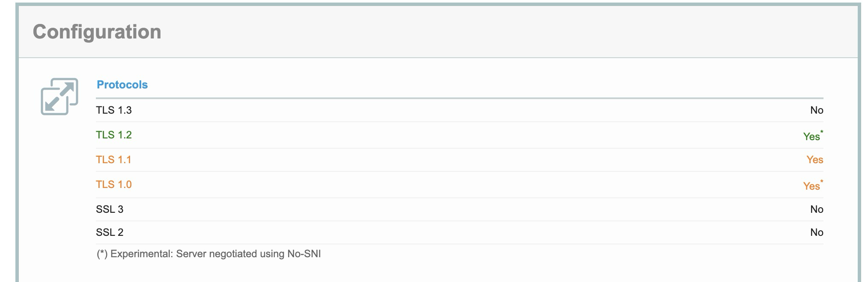Select the TLS 1.3 protocol label
Screen dimensions: 868x282
point(113,110)
